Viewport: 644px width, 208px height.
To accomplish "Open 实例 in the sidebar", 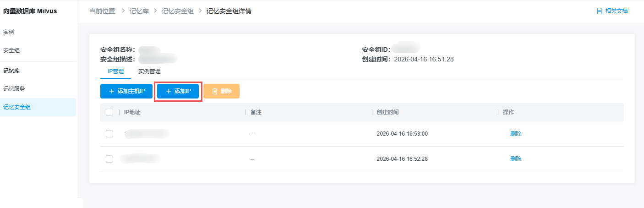I will tap(9, 32).
